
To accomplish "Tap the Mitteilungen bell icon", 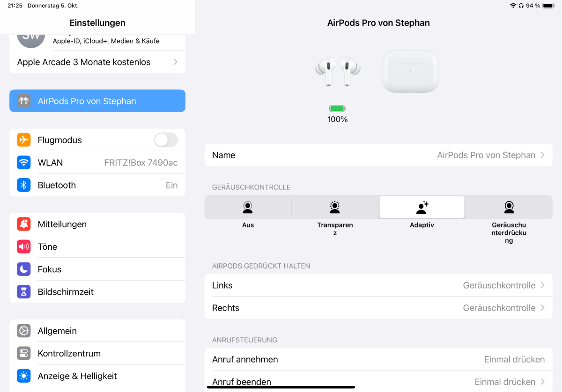I will pos(24,224).
